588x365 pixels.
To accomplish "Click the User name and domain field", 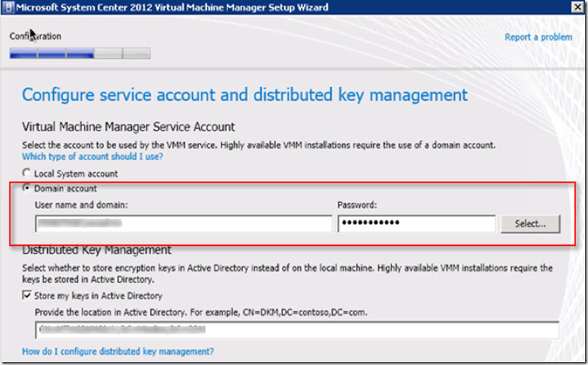I will point(183,223).
